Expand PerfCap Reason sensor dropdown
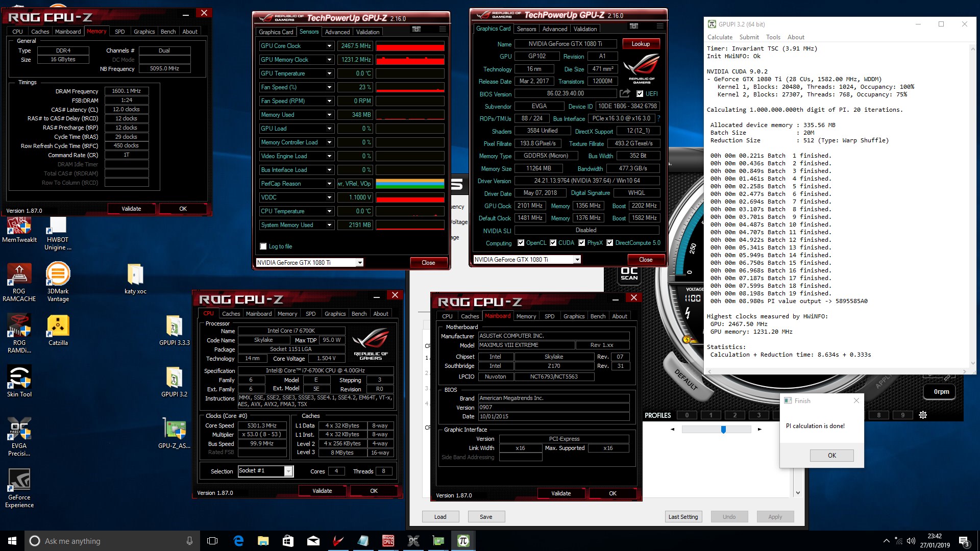 (329, 184)
